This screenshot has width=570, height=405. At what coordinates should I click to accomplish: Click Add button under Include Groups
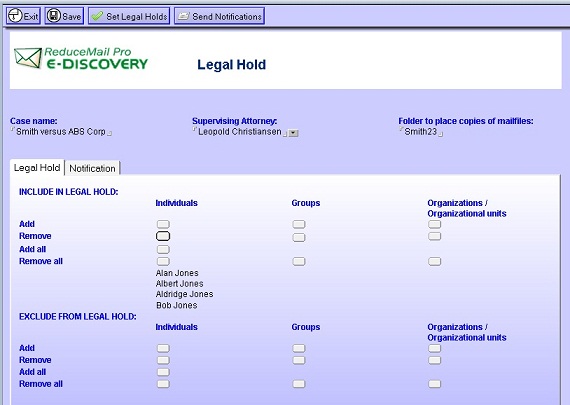point(299,224)
